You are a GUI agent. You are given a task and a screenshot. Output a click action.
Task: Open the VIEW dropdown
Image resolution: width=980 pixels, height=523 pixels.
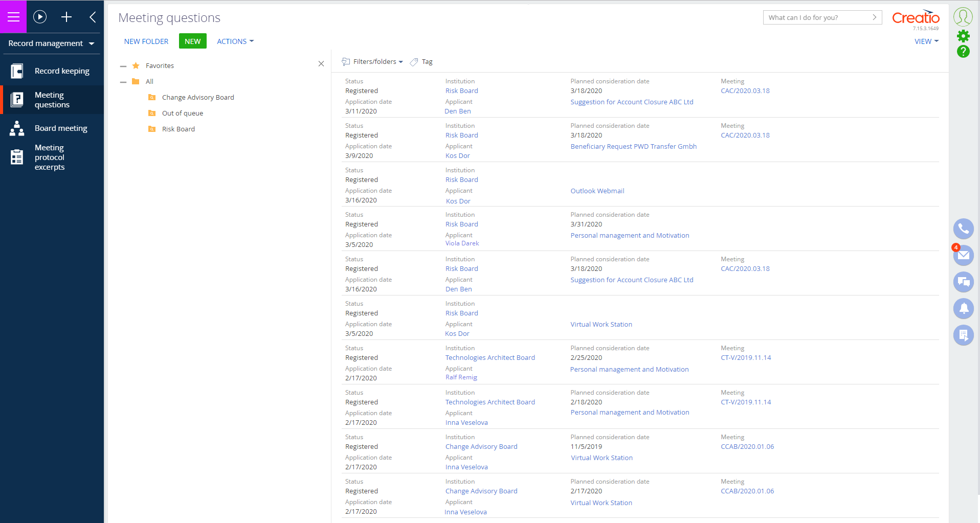tap(926, 41)
